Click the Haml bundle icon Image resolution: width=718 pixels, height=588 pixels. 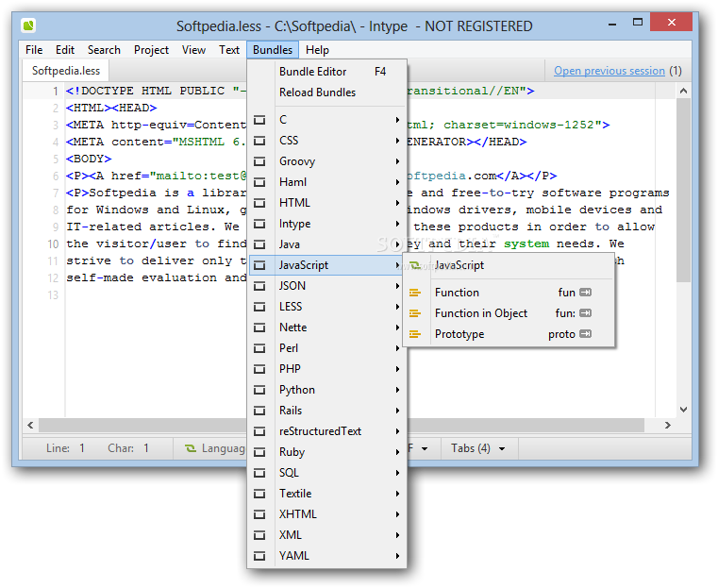(259, 182)
